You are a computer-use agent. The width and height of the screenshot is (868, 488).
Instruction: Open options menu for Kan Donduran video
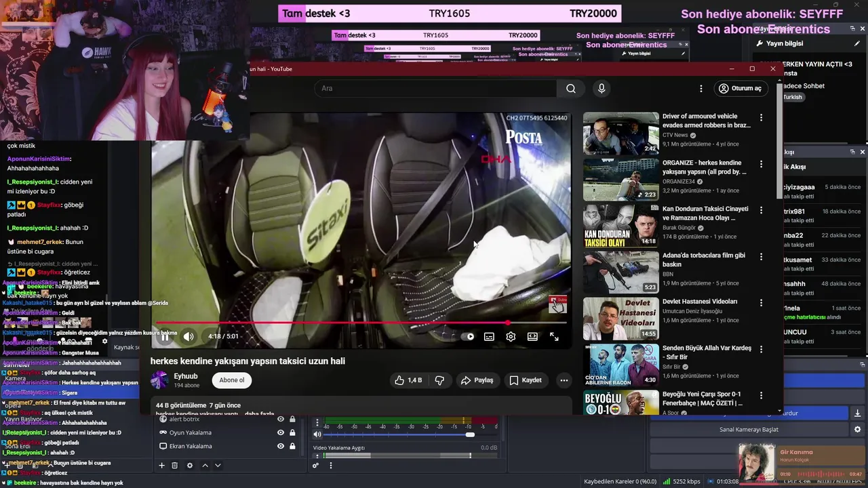(761, 210)
